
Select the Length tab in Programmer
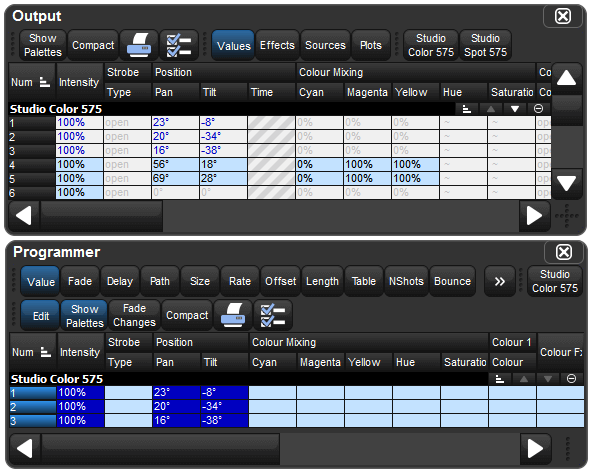(322, 281)
